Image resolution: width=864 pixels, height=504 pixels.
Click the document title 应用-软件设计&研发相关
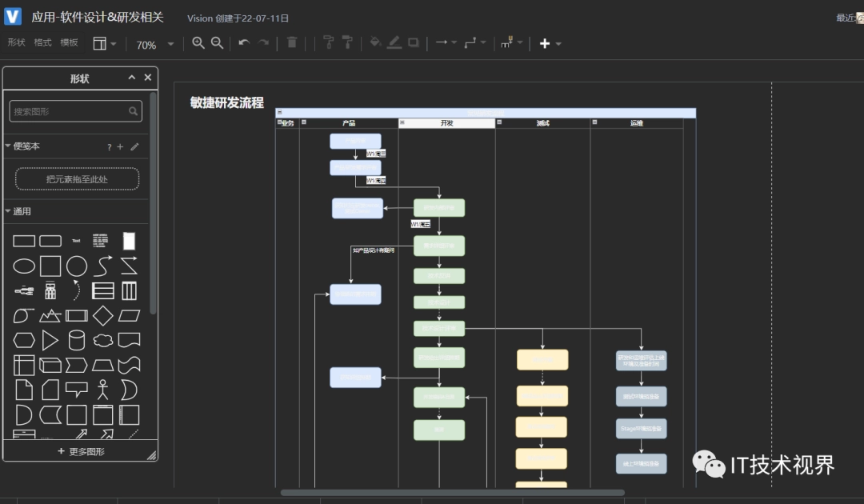98,17
